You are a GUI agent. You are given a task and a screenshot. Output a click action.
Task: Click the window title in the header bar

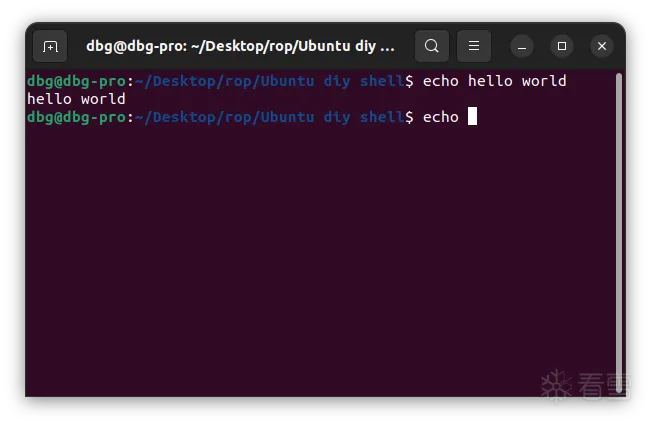coord(240,46)
